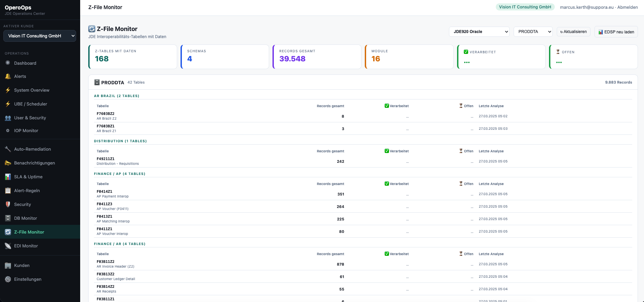Click the Security shield icon
644x302 pixels.
click(8, 204)
